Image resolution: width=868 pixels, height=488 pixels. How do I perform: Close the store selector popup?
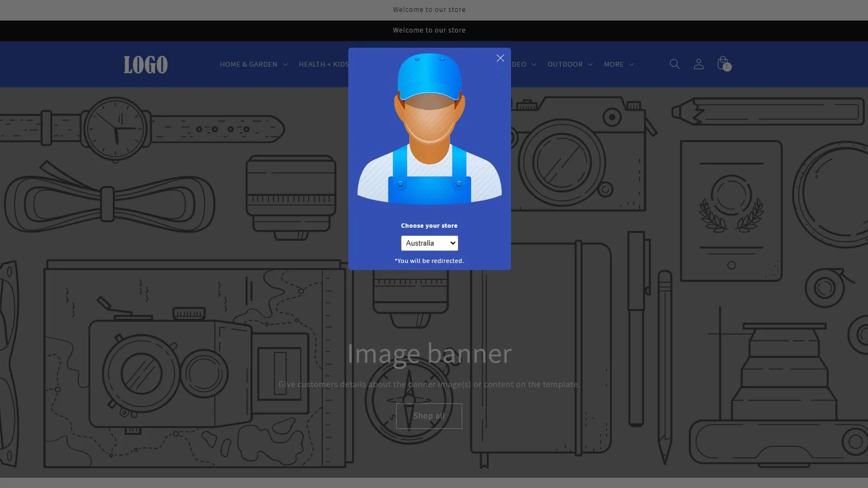pos(500,58)
